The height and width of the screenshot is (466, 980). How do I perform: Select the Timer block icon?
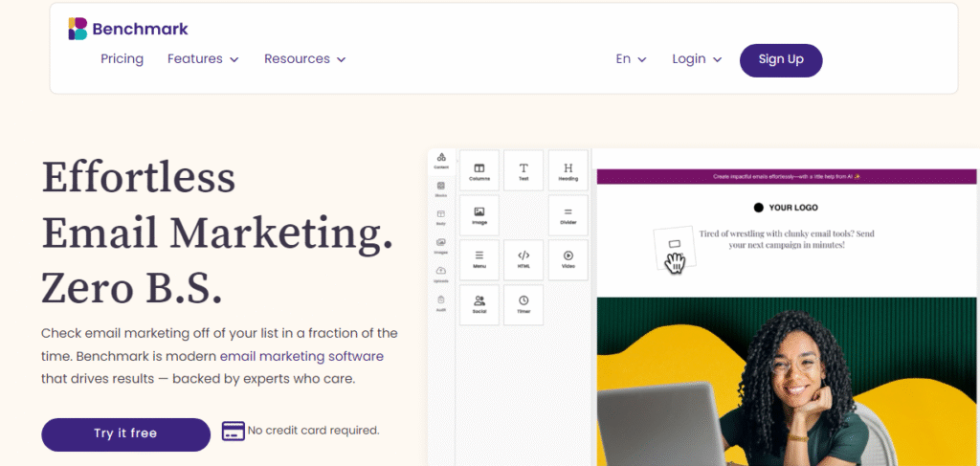(523, 304)
